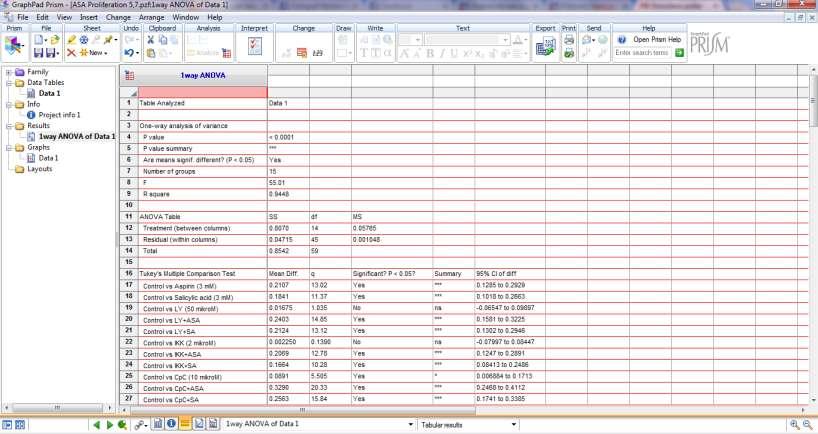Click the '1way ANOVA' table header
The image size is (818, 434).
pos(202,76)
